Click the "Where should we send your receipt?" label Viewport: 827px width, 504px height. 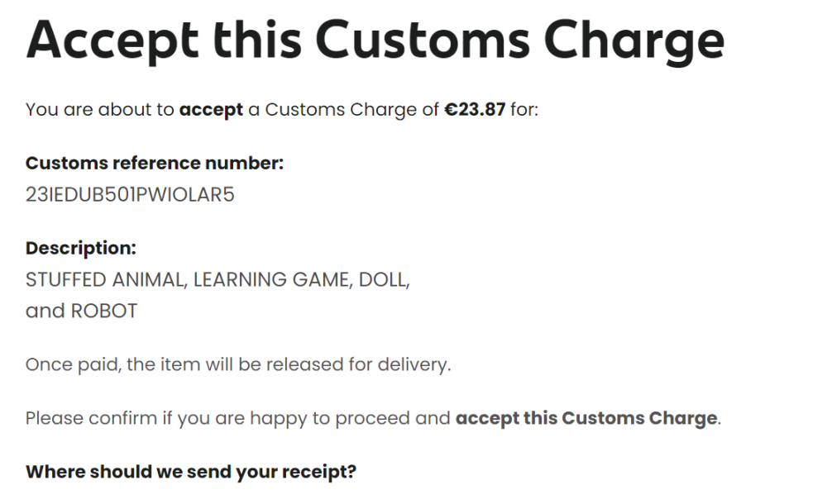191,473
